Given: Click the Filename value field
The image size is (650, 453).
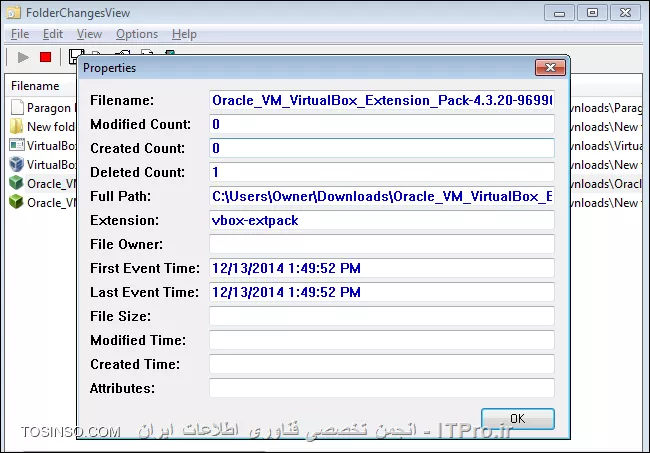Looking at the screenshot, I should (382, 100).
